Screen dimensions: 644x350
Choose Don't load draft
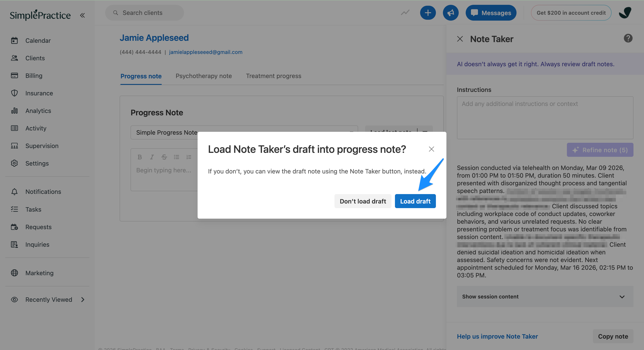click(x=363, y=201)
